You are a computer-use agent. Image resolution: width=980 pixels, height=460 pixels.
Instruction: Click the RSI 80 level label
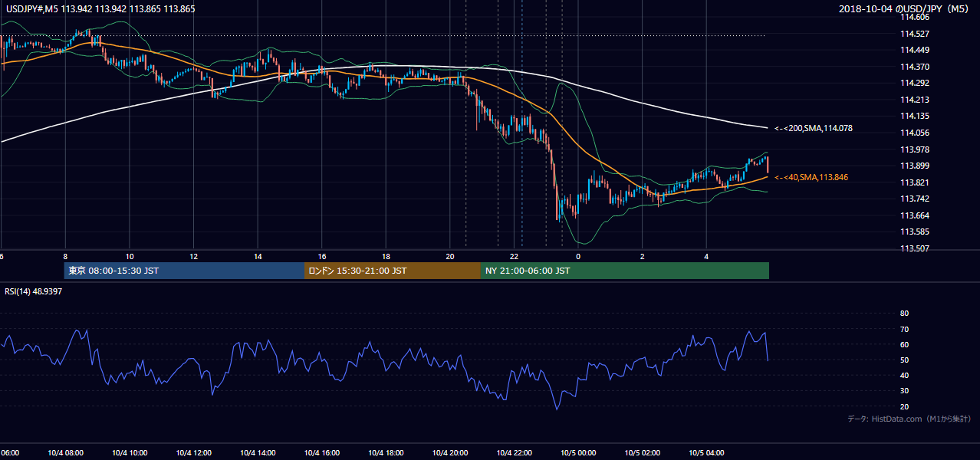pyautogui.click(x=904, y=314)
